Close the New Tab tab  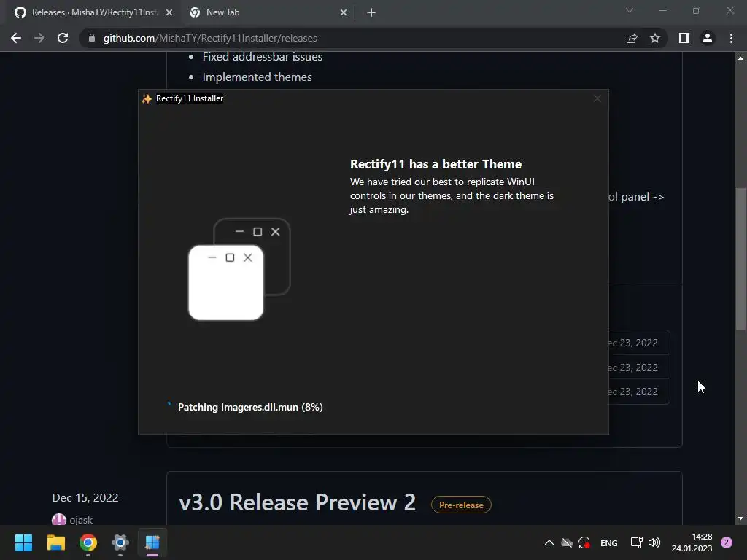tap(344, 12)
